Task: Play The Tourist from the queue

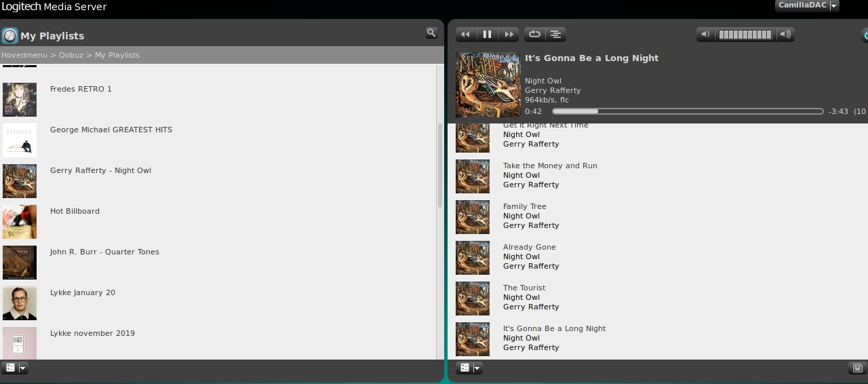Action: (x=524, y=288)
